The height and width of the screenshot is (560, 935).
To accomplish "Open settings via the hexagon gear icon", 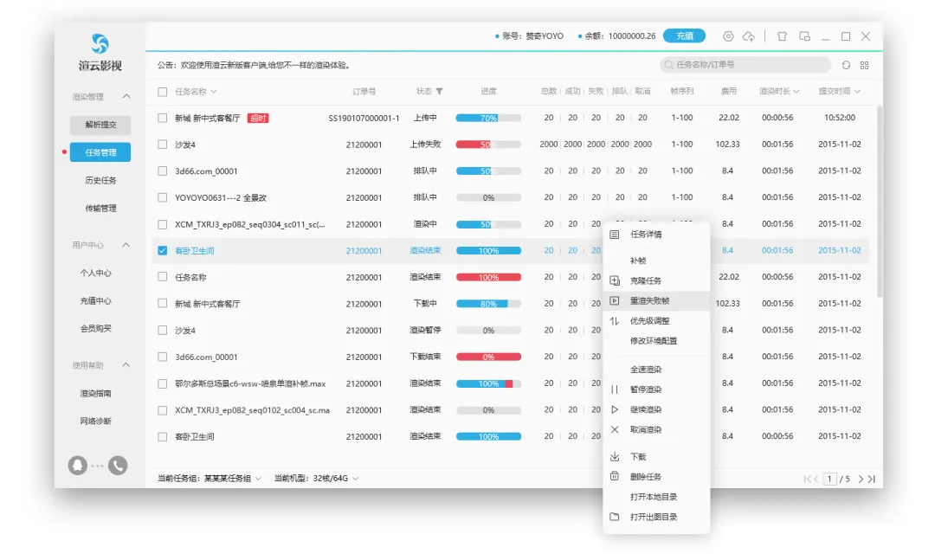I will click(728, 36).
